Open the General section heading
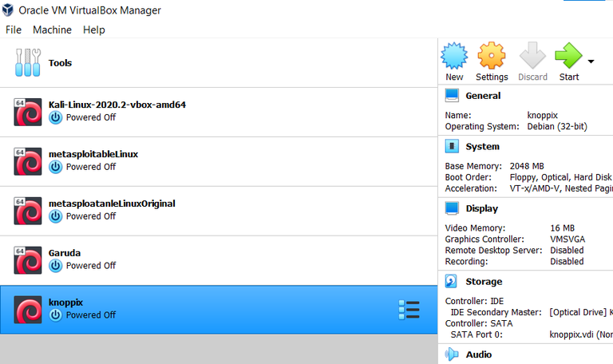Image resolution: width=613 pixels, height=364 pixels. point(483,96)
